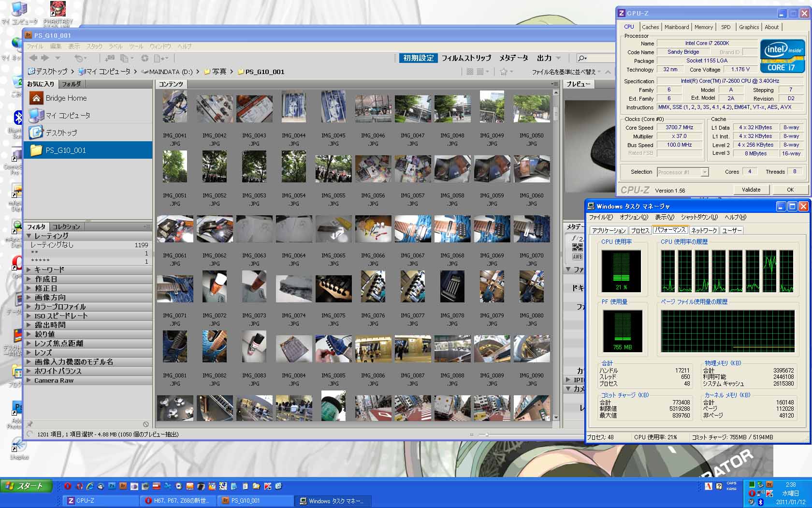Filter by レーティングなし rating
The height and width of the screenshot is (508, 812).
click(x=88, y=245)
